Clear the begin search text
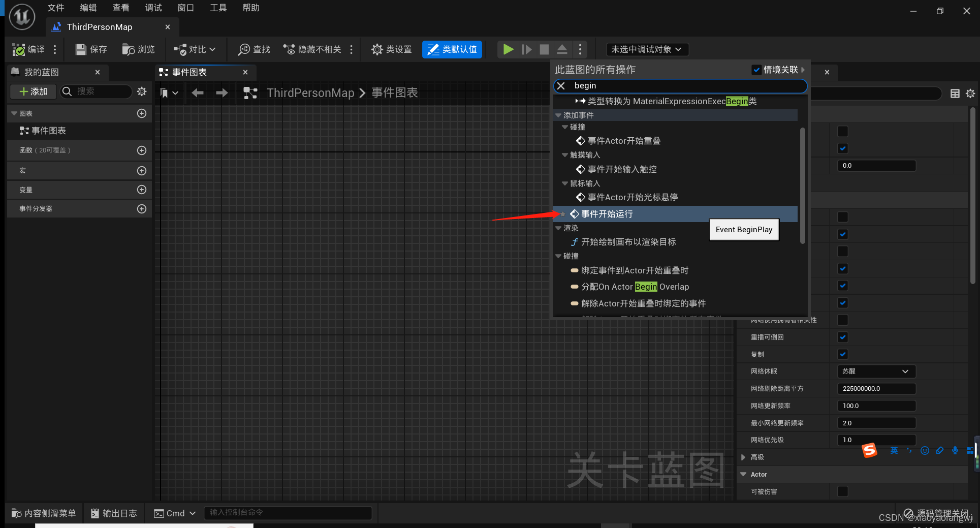This screenshot has height=528, width=980. click(561, 86)
